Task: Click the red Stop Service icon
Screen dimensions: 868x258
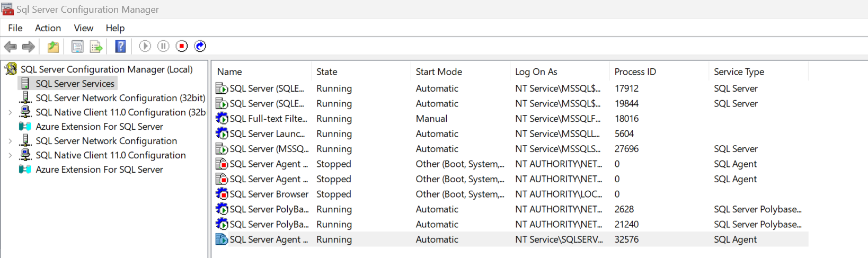Action: click(x=182, y=46)
